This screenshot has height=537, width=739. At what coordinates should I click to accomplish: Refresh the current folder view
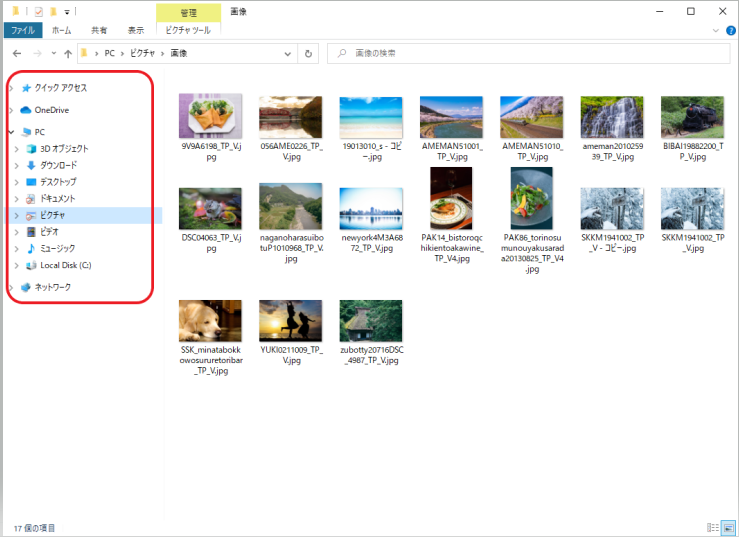[x=309, y=53]
